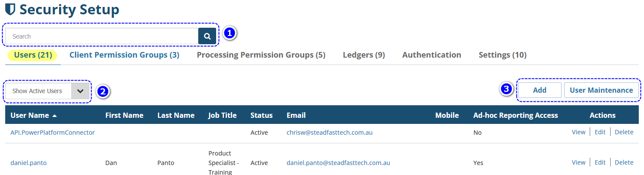Open the Settings tab

coord(503,55)
